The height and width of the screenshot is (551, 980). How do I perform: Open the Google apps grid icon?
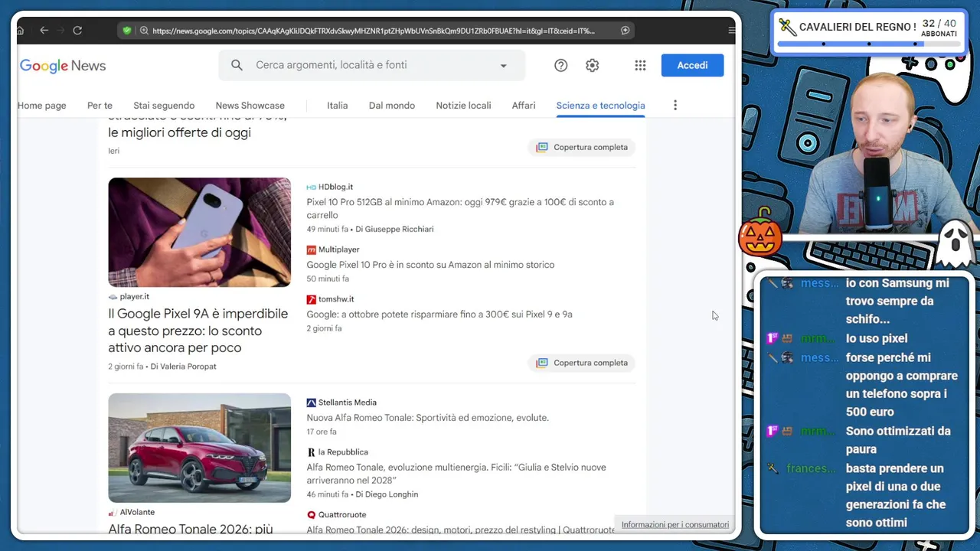click(x=640, y=66)
